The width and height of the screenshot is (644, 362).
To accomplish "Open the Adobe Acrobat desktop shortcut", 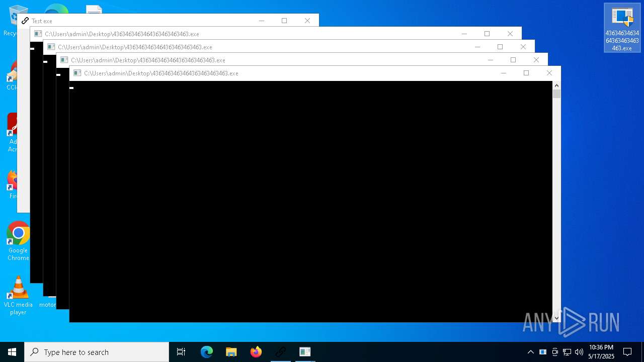I will (x=13, y=132).
